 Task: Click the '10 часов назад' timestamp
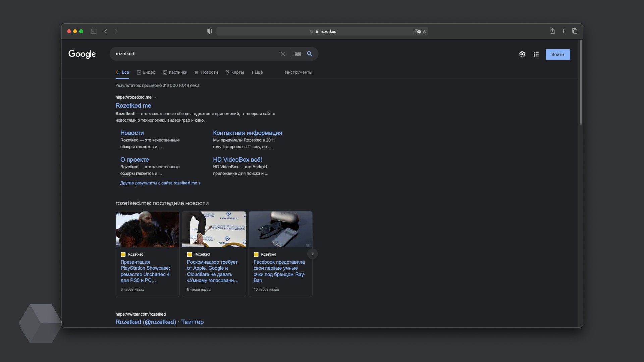coord(266,290)
